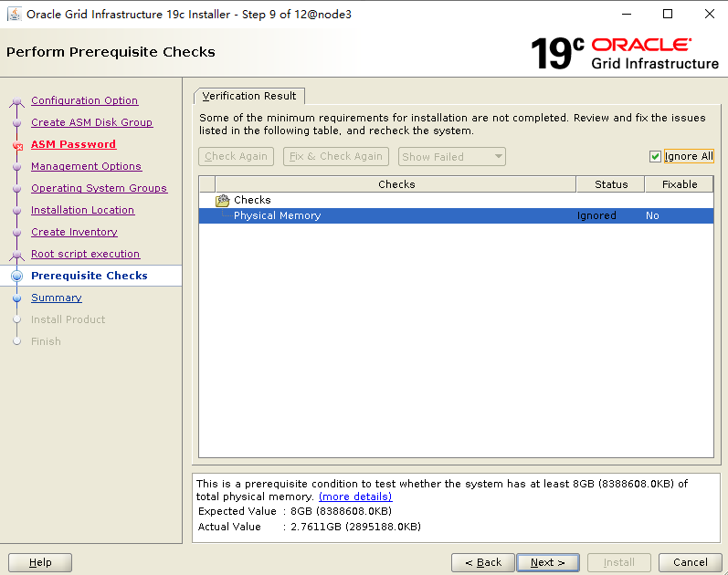Click the Back button
This screenshot has width=728, height=575.
tap(483, 562)
